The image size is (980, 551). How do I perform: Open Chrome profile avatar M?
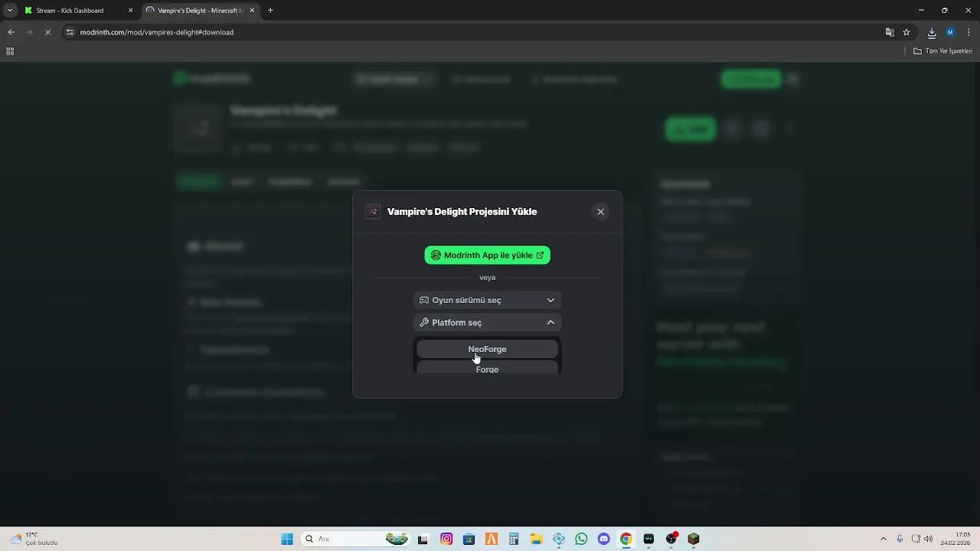(950, 32)
